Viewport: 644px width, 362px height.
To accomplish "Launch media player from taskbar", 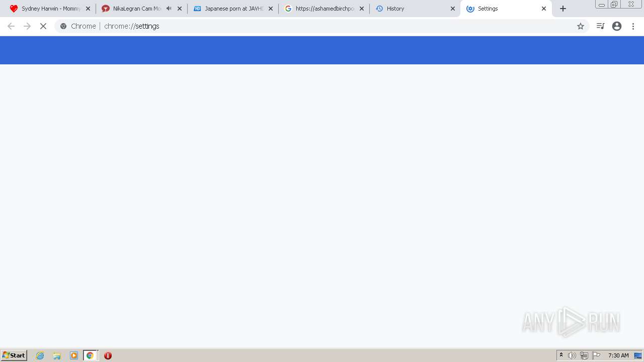I will [74, 355].
